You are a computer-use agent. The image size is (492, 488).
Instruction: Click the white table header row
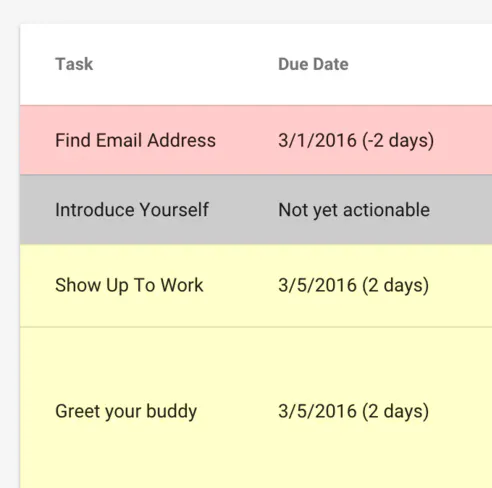click(x=256, y=65)
